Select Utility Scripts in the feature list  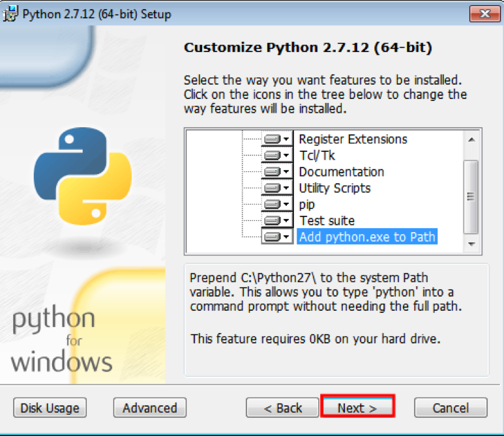(334, 188)
